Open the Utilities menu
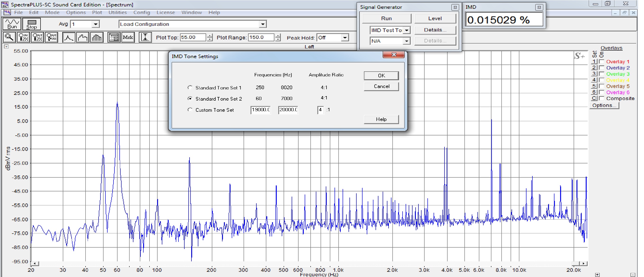Viewport: 644px width, 277px height. click(x=118, y=13)
